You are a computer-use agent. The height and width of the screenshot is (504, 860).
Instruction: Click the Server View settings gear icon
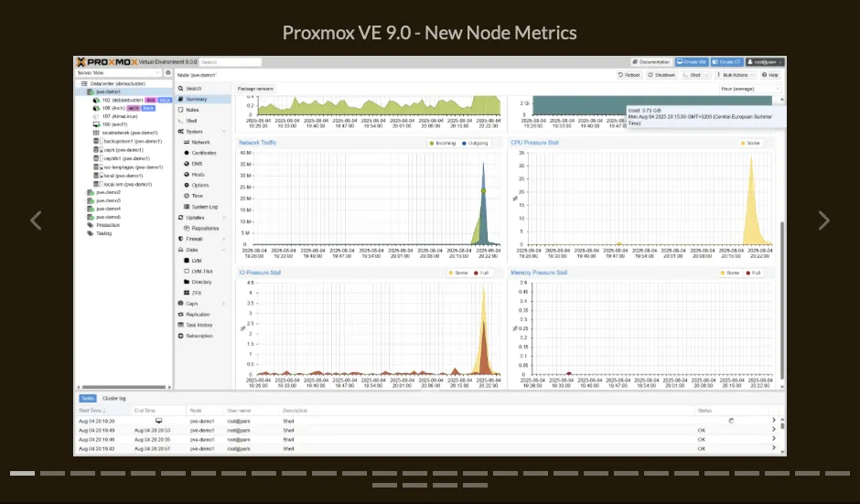(166, 72)
